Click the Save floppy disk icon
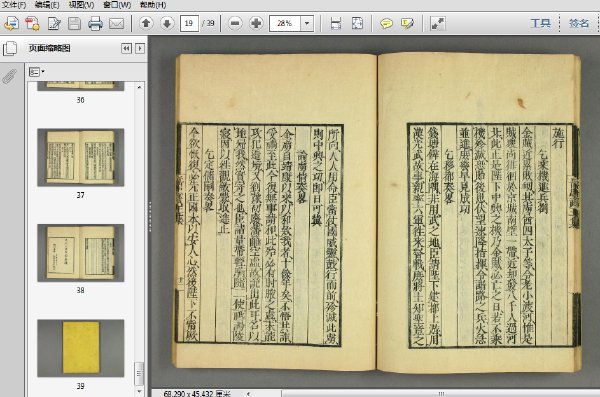The height and width of the screenshot is (397, 600). [74, 24]
